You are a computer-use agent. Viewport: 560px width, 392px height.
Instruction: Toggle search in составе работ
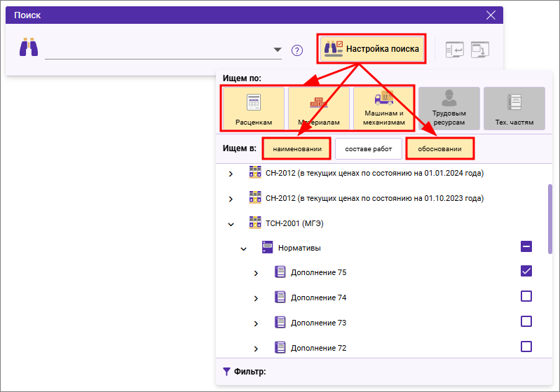(x=368, y=148)
